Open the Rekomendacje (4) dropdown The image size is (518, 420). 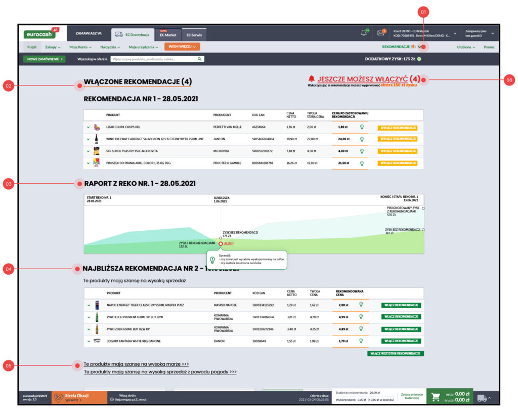tap(402, 47)
